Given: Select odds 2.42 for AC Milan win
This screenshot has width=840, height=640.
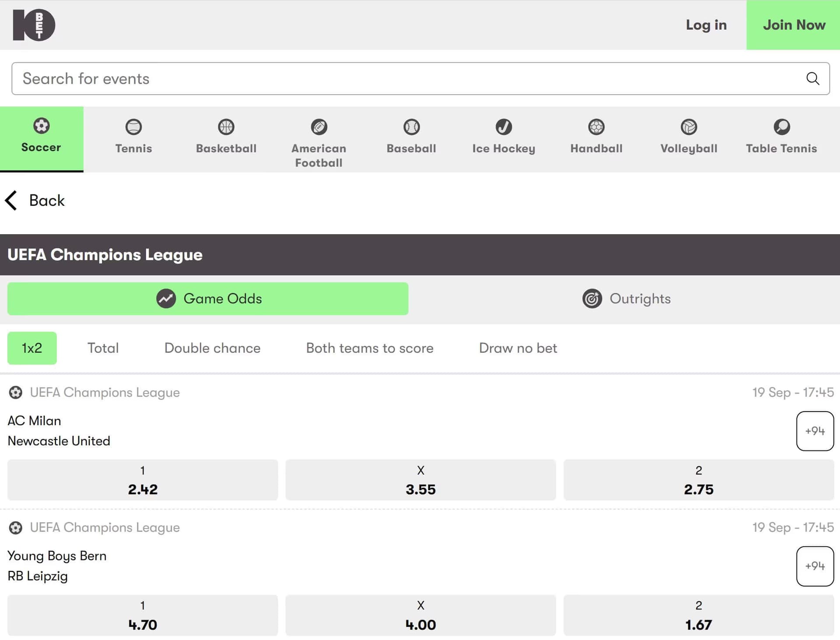Looking at the screenshot, I should pyautogui.click(x=142, y=480).
